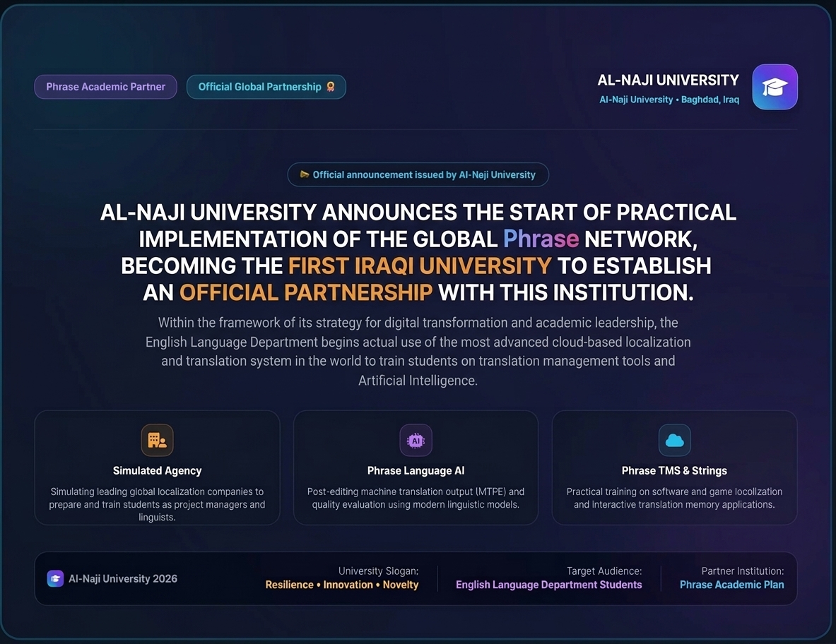Viewport: 836px width, 644px height.
Task: Click the University Slogan label
Action: (379, 571)
